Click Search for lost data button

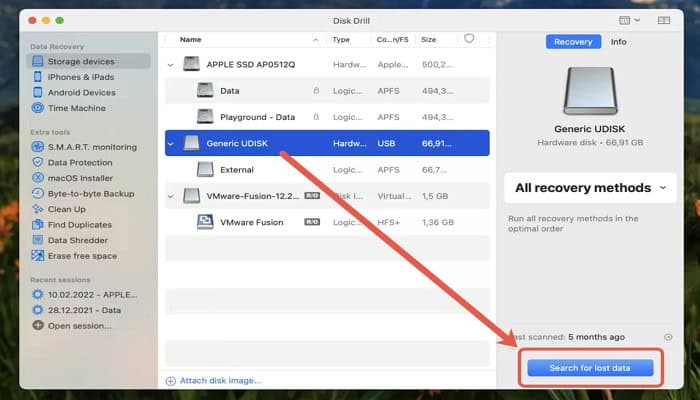(590, 368)
